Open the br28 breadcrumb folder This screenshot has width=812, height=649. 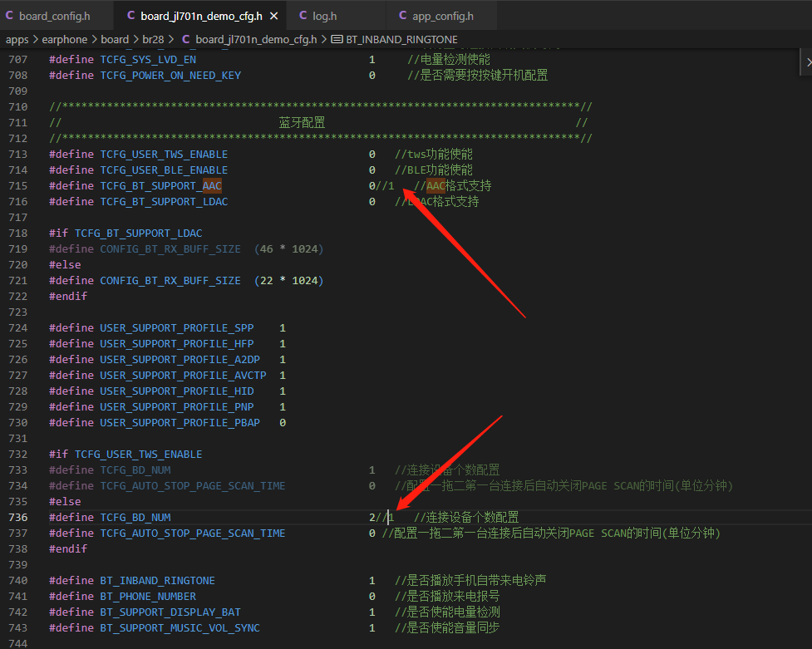click(x=153, y=39)
